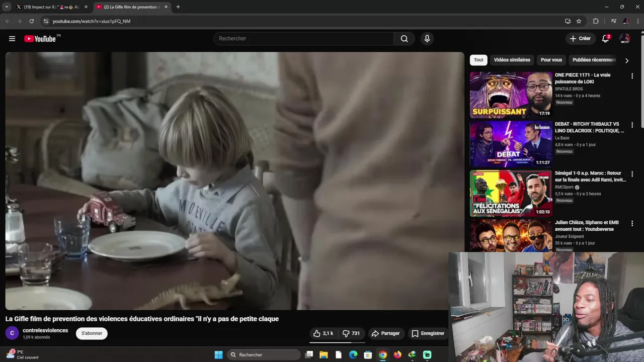Open the contrelesviolences channel avatar
Viewport: 644px width, 362px height.
12,333
